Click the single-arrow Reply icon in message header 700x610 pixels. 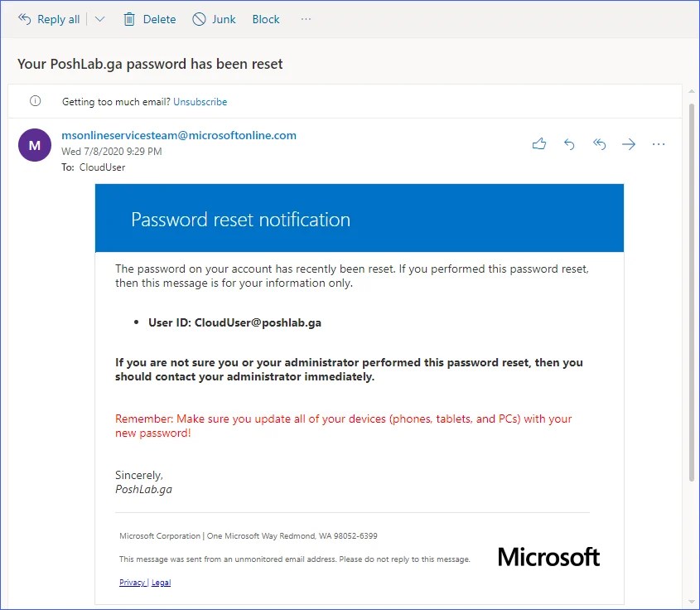[569, 144]
